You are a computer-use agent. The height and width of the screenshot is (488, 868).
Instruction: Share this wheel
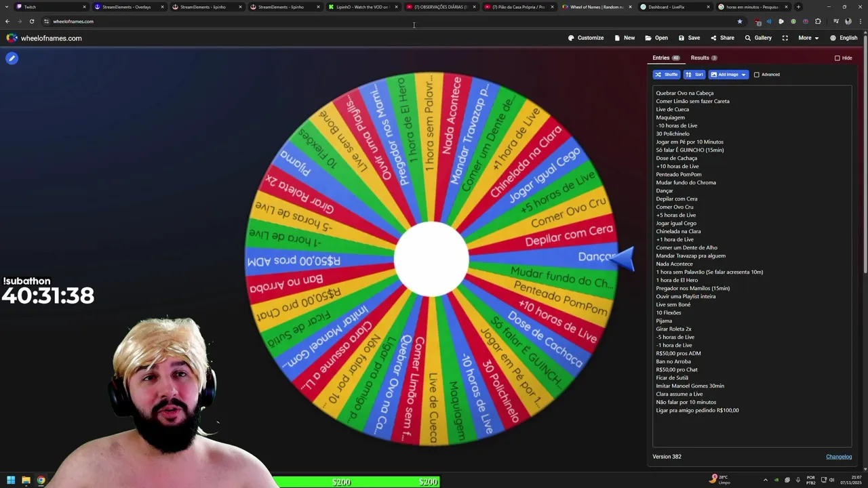722,38
